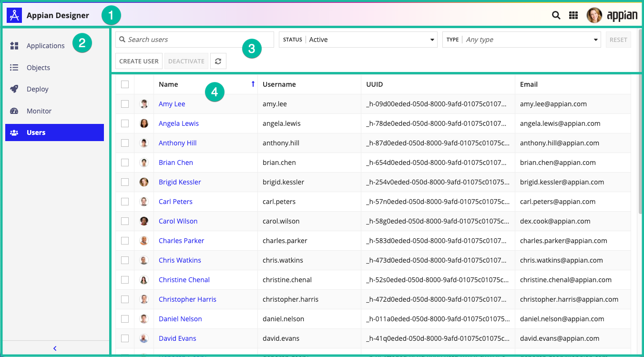
Task: Click the Objects list icon
Action: click(14, 68)
